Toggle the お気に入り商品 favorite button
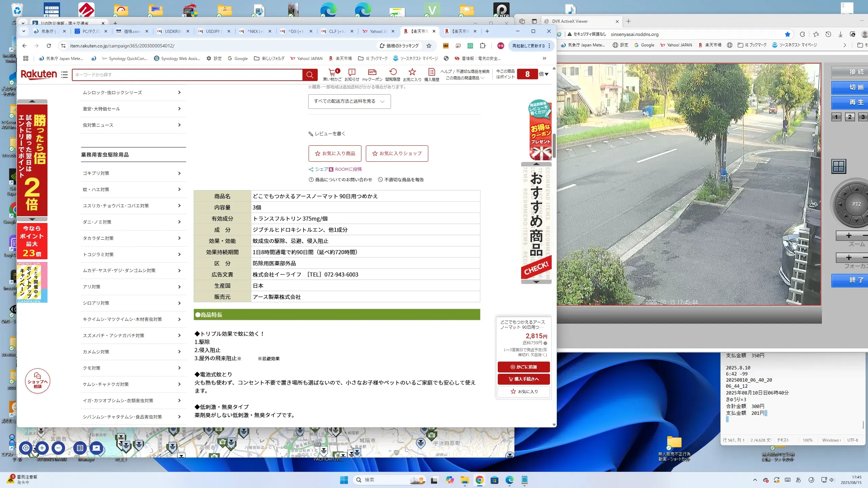This screenshot has height=488, width=868. pos(335,154)
